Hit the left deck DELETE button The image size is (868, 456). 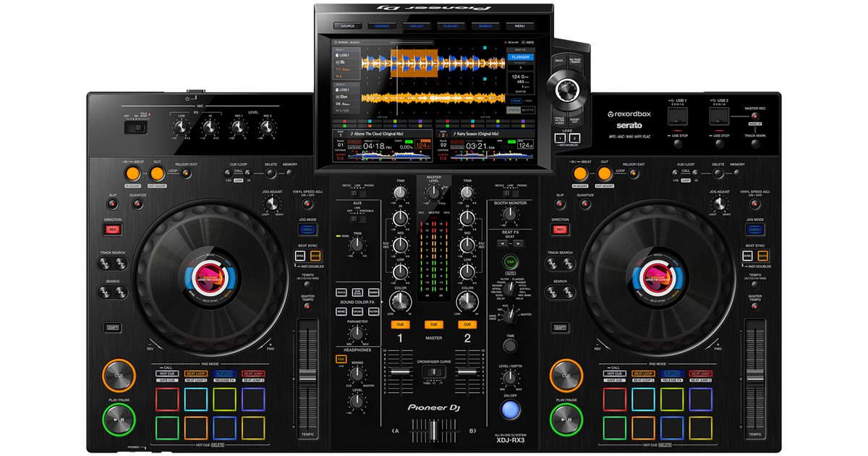(271, 172)
